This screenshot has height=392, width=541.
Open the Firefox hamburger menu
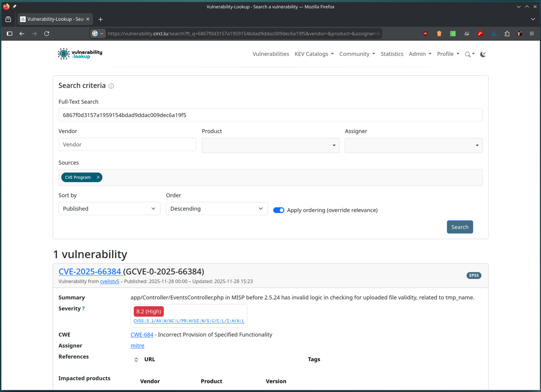531,34
